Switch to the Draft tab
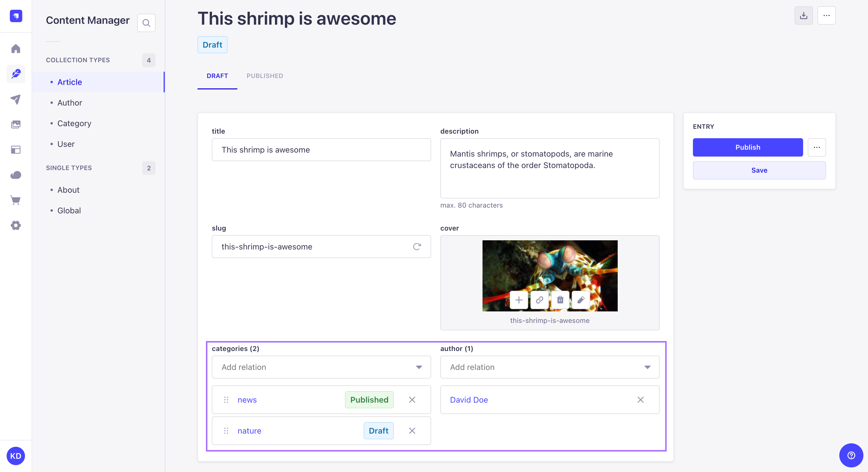Image resolution: width=868 pixels, height=472 pixels. click(x=217, y=76)
